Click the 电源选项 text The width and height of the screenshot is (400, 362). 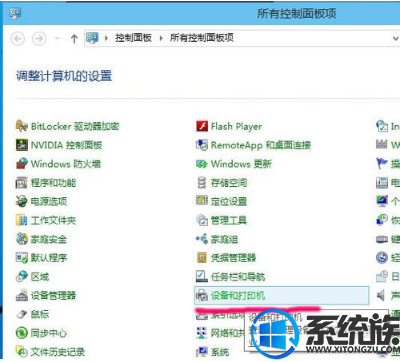(49, 201)
